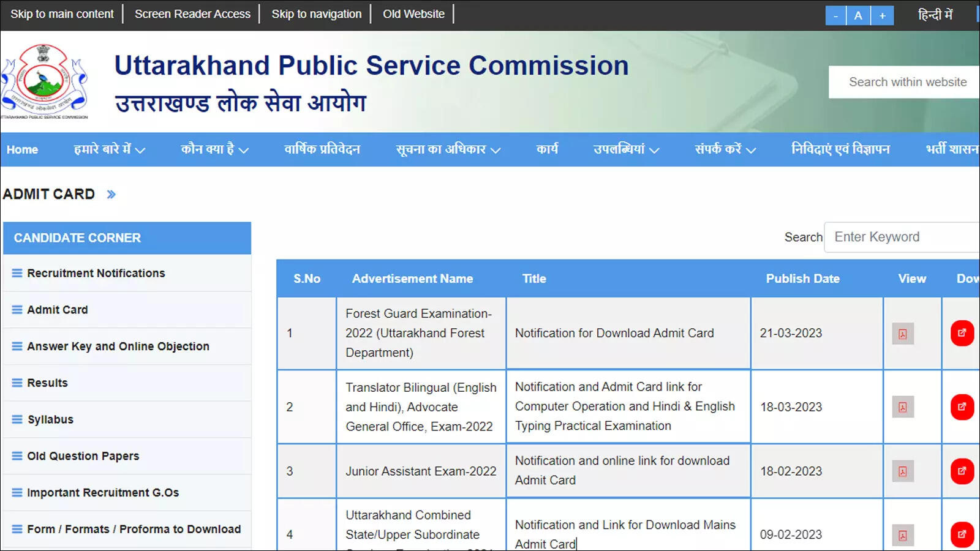This screenshot has width=980, height=551.
Task: Click Notification and online link for download title
Action: pyautogui.click(x=622, y=470)
